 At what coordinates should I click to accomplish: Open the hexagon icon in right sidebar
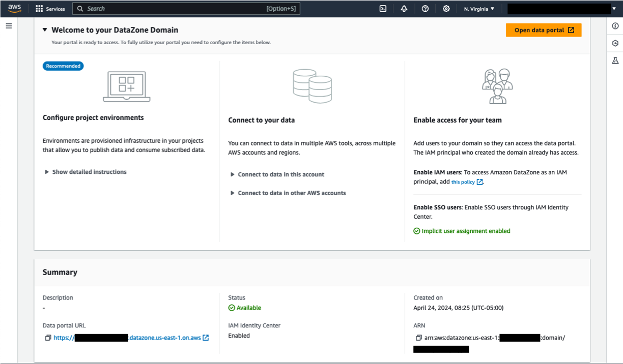coord(615,44)
